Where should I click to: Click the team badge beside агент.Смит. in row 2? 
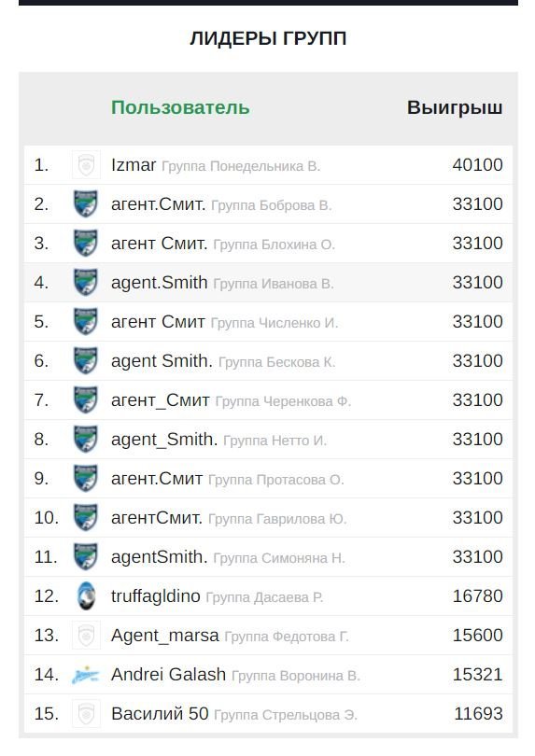(x=86, y=204)
